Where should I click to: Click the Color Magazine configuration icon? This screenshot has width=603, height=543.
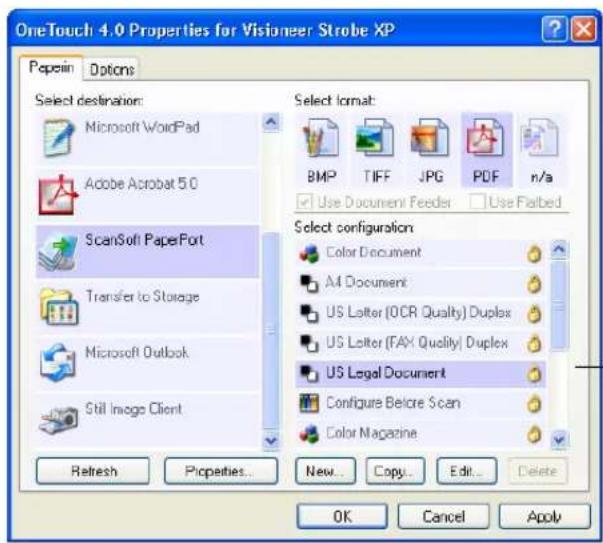tap(310, 434)
